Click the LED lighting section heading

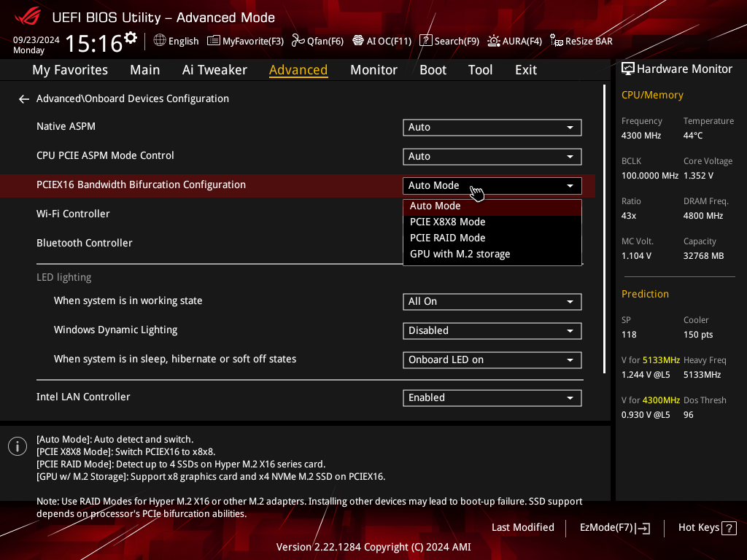click(x=64, y=277)
